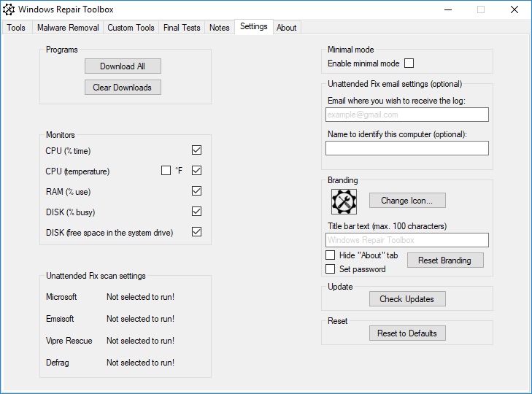The width and height of the screenshot is (532, 394).
Task: Open the Notes tab
Action: (x=220, y=28)
